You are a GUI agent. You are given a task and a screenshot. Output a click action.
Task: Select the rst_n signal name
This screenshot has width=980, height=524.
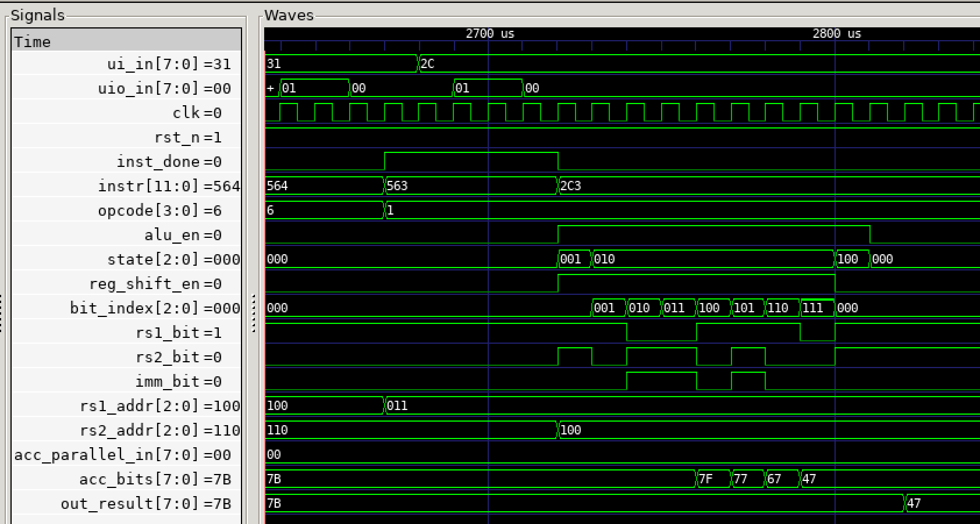186,137
